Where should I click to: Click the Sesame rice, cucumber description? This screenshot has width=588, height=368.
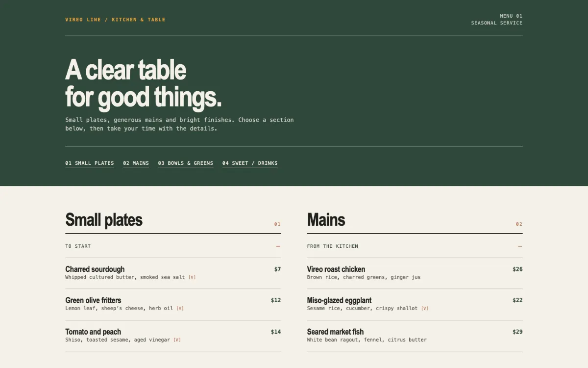(x=362, y=309)
